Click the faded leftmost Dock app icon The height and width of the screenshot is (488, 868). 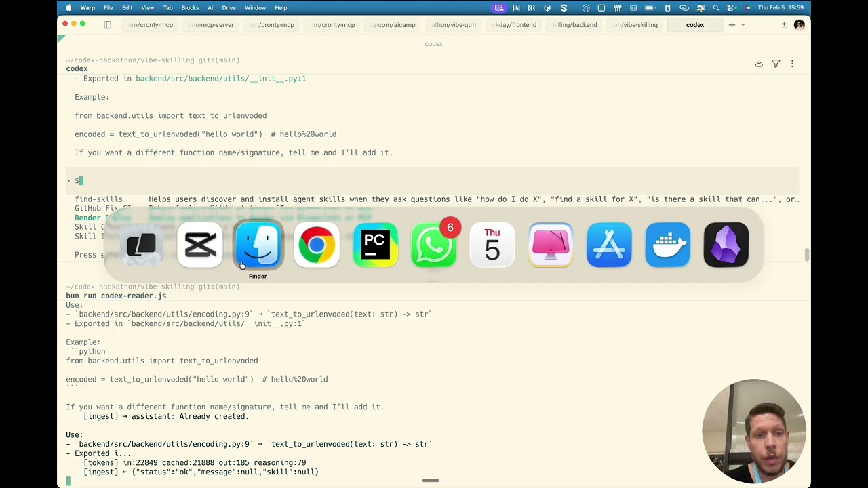(x=141, y=245)
